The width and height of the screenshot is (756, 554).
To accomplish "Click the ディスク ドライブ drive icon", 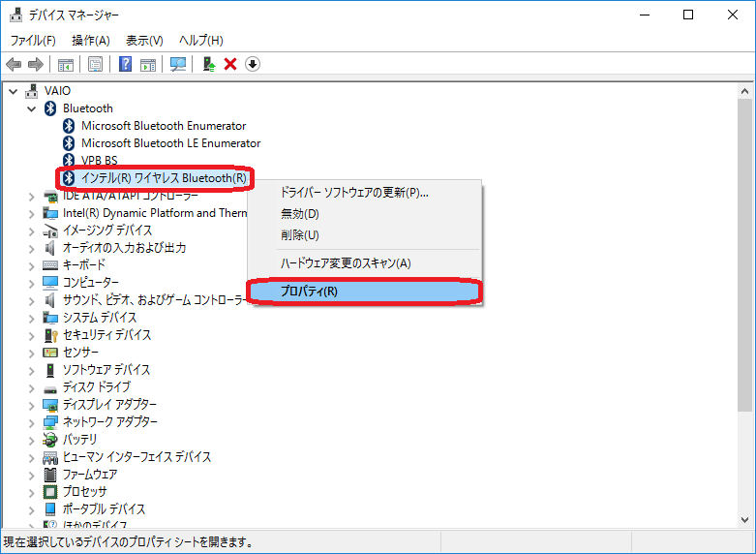I will [50, 388].
